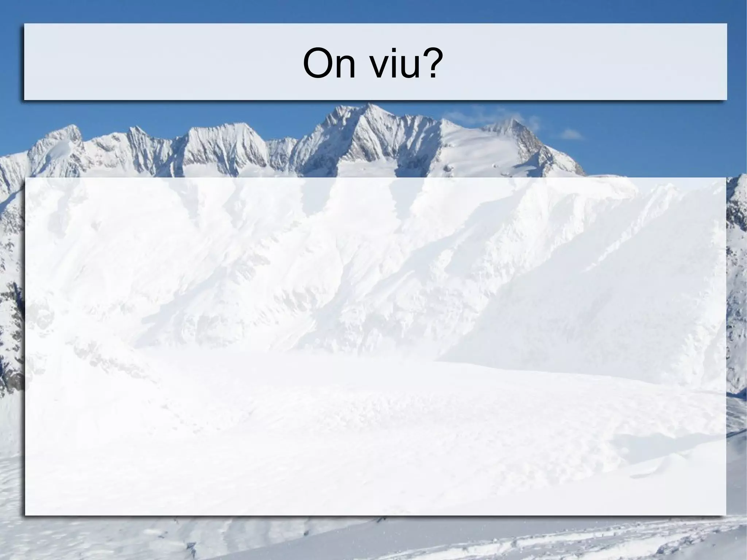
Task: Click the faded glacier inside the content box
Action: 365,420
